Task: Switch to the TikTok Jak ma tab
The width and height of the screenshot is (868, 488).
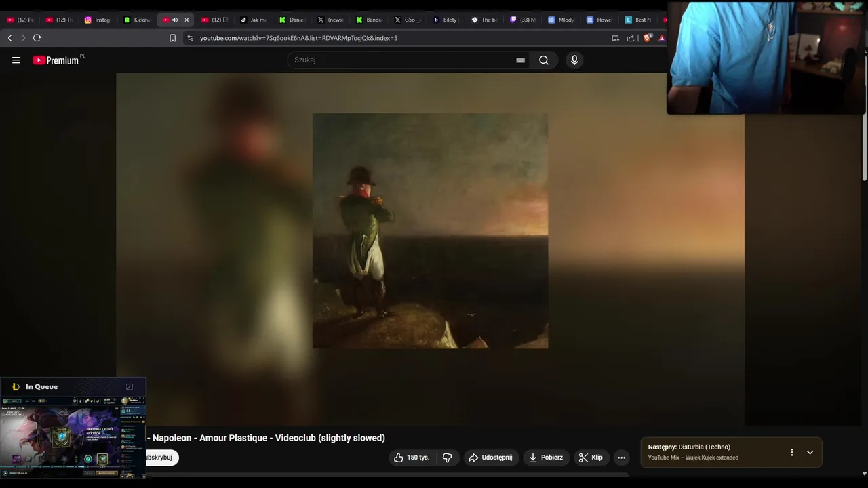Action: [x=254, y=20]
